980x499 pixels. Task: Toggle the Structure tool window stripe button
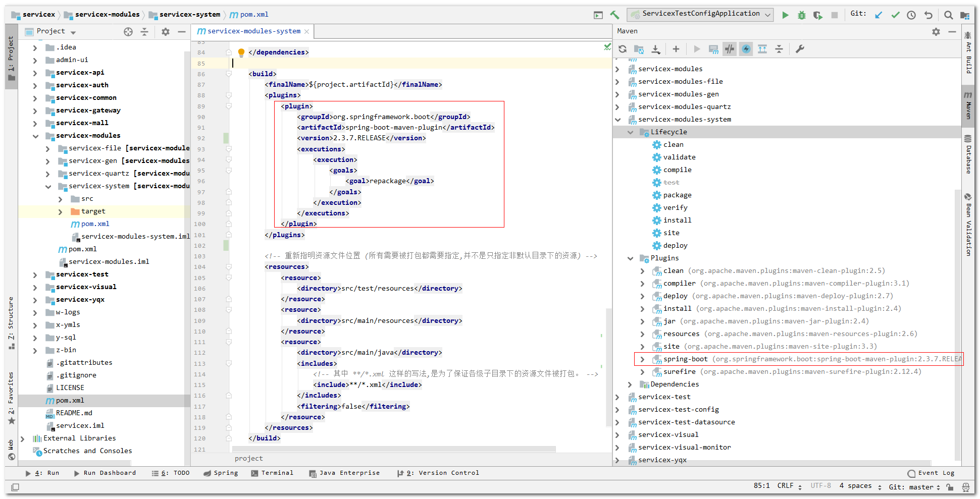tap(11, 323)
